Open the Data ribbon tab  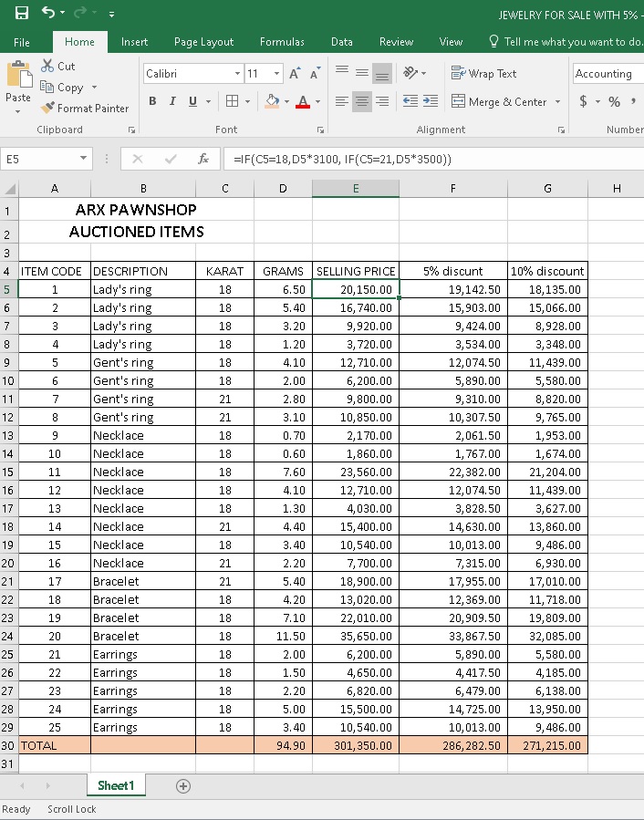pyautogui.click(x=342, y=42)
